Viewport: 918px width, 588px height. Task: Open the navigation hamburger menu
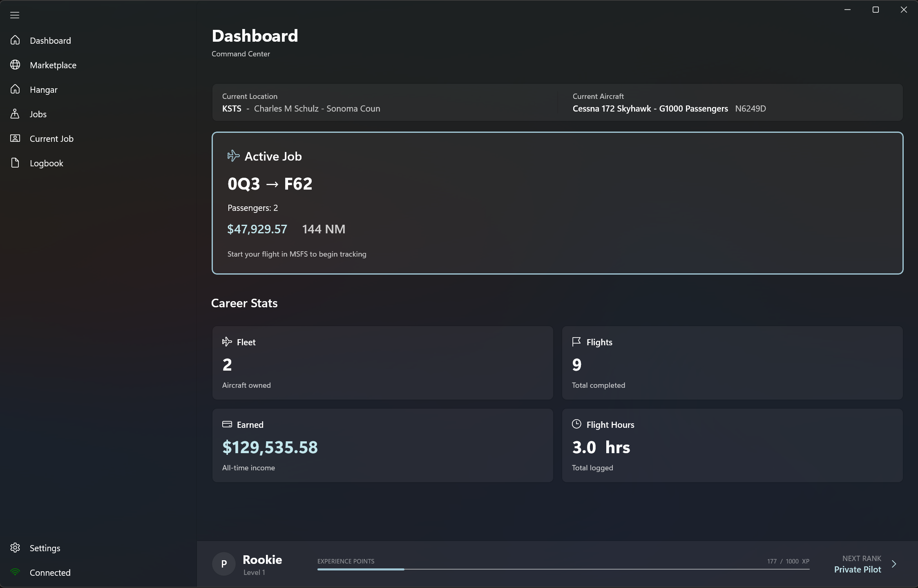15,15
